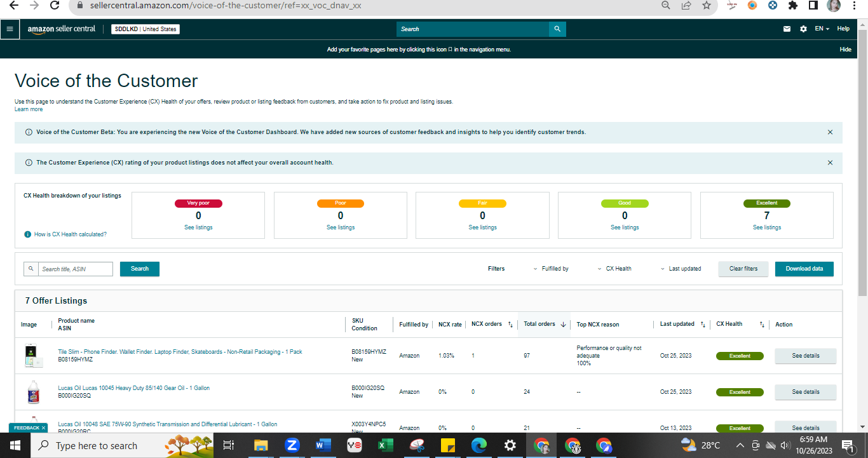868x458 pixels.
Task: Click the search magnifier button in header
Action: coord(557,29)
